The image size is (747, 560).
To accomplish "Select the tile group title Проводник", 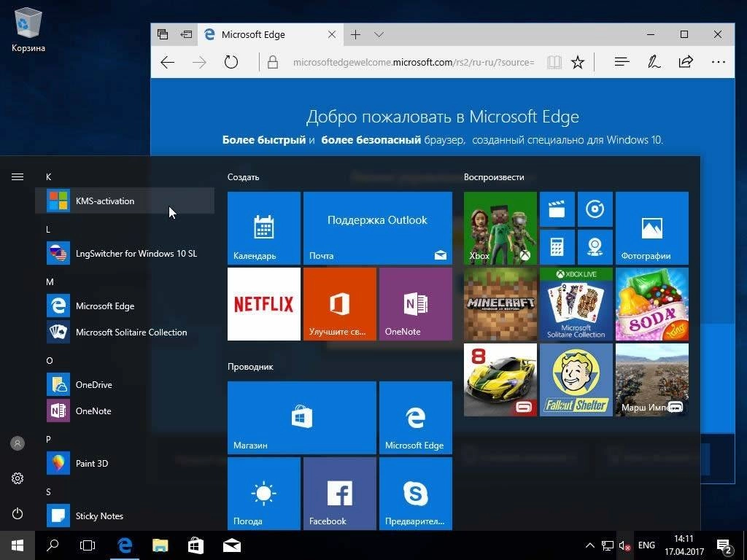I will click(251, 367).
